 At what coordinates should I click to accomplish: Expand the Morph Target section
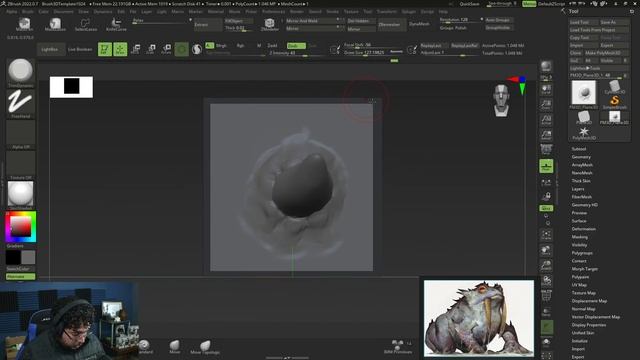(584, 269)
